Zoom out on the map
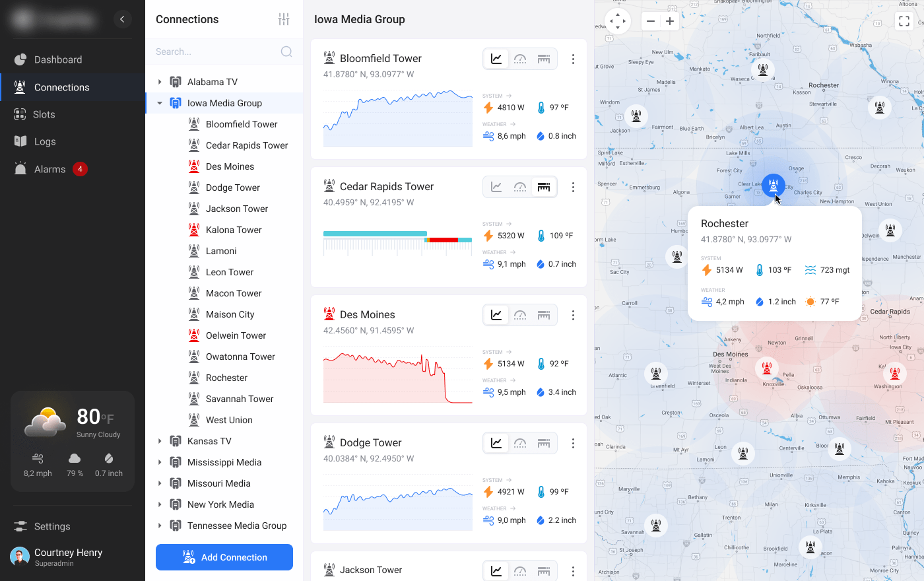The height and width of the screenshot is (581, 924). (x=651, y=21)
